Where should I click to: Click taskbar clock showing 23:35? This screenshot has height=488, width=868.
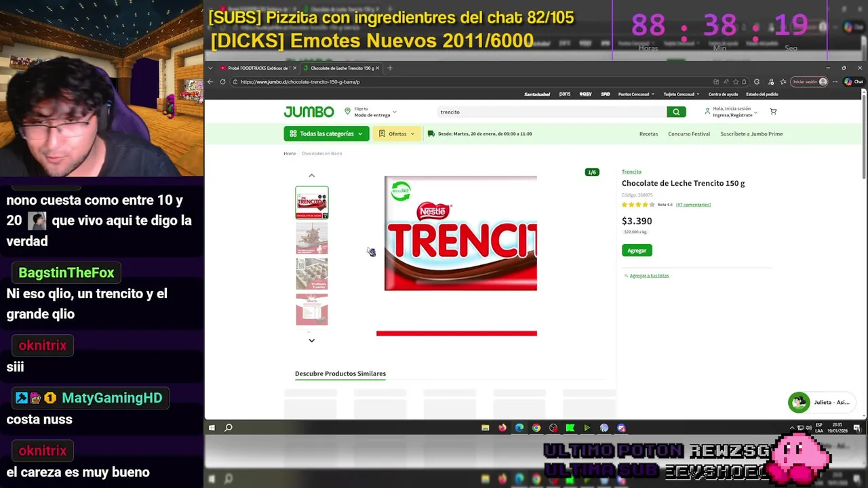tap(837, 428)
